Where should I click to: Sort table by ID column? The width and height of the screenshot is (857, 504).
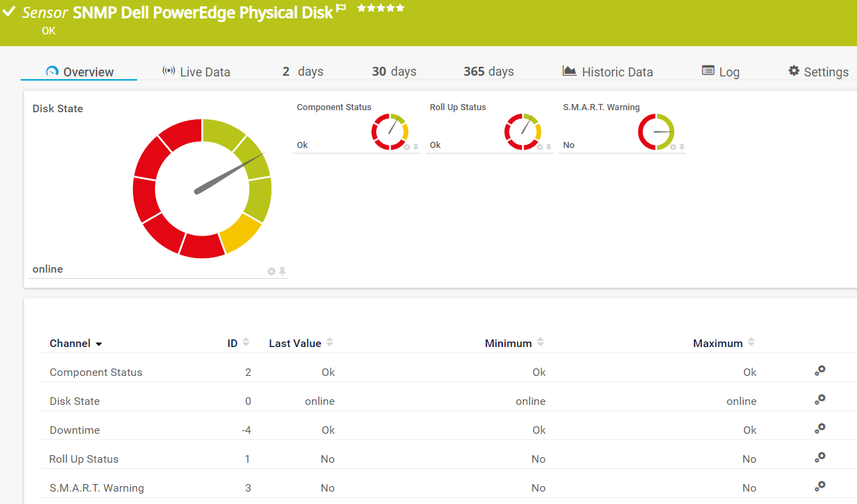coord(246,342)
